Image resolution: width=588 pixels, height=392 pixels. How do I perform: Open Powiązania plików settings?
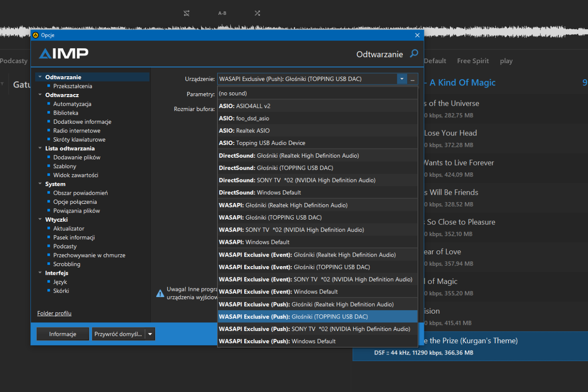click(77, 211)
